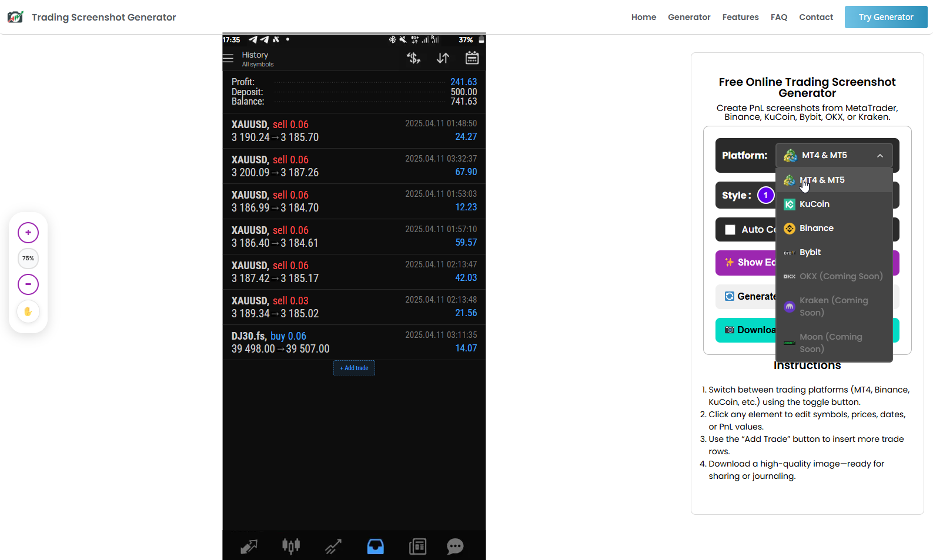Click the Trading Screenshot Generator logo icon
This screenshot has height=560, width=933.
click(x=15, y=17)
